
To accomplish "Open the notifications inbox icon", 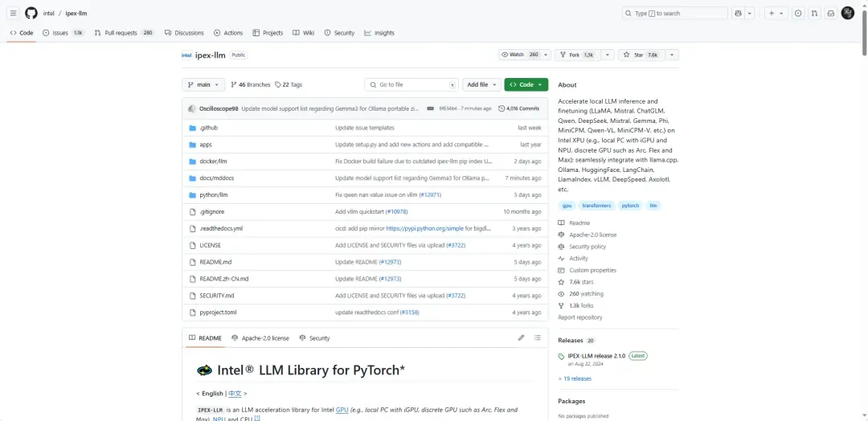I will [831, 14].
